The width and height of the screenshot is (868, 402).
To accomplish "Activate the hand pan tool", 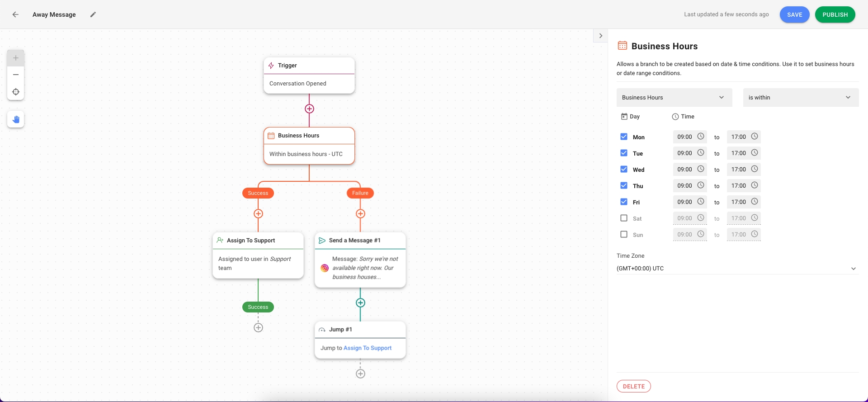I will pyautogui.click(x=16, y=119).
